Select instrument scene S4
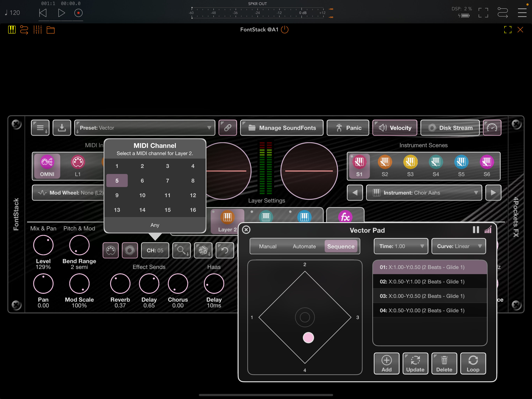The width and height of the screenshot is (532, 399). coord(436,166)
